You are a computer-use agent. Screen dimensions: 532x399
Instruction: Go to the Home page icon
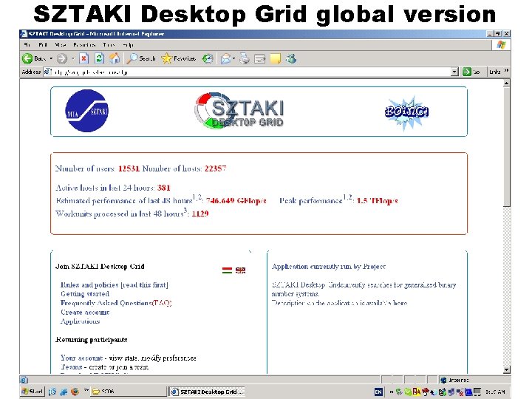point(115,58)
